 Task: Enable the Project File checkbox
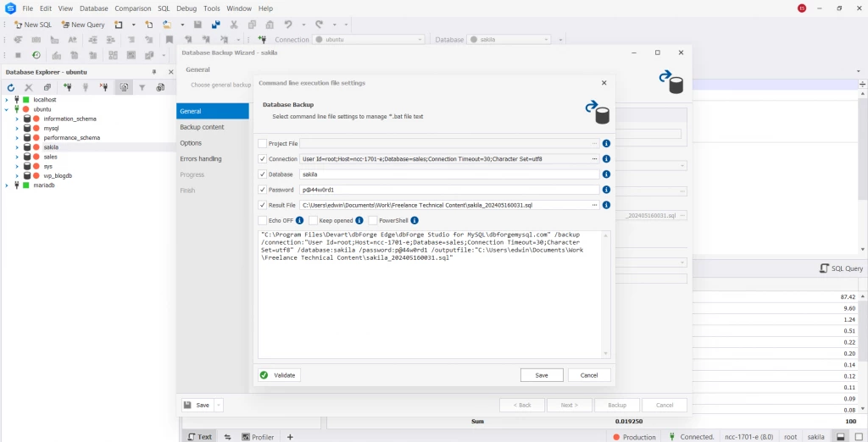pos(263,143)
